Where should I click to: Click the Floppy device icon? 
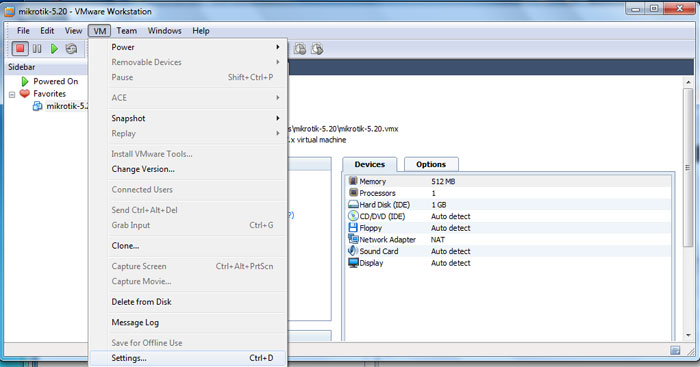click(353, 228)
